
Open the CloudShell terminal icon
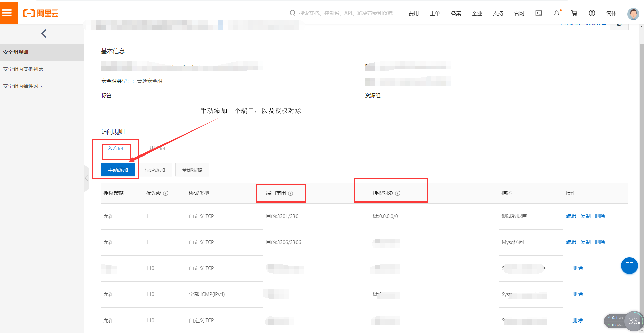(539, 13)
